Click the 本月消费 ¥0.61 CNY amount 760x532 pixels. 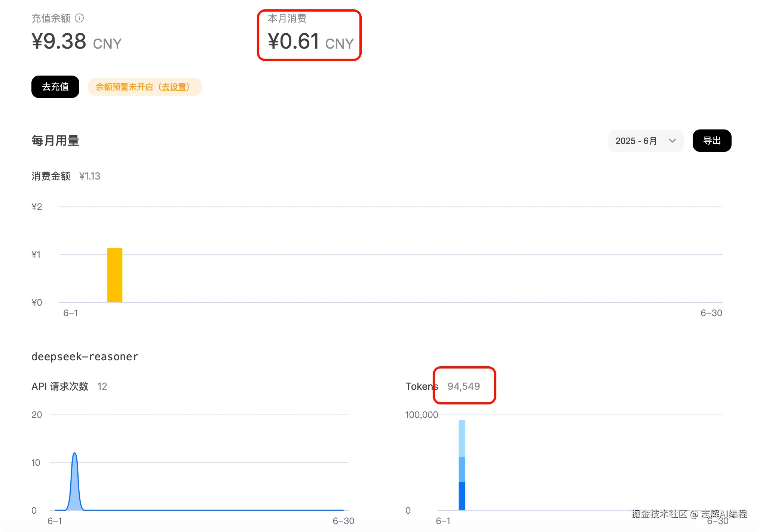coord(310,41)
